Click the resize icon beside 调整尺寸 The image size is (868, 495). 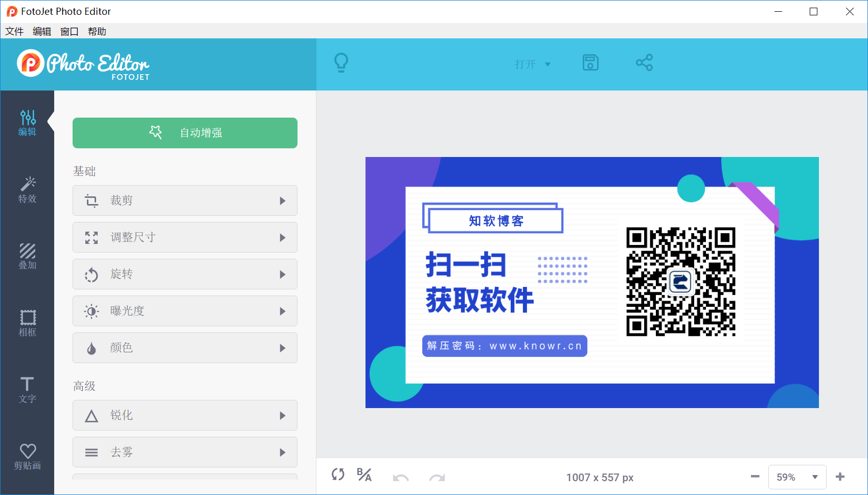92,237
